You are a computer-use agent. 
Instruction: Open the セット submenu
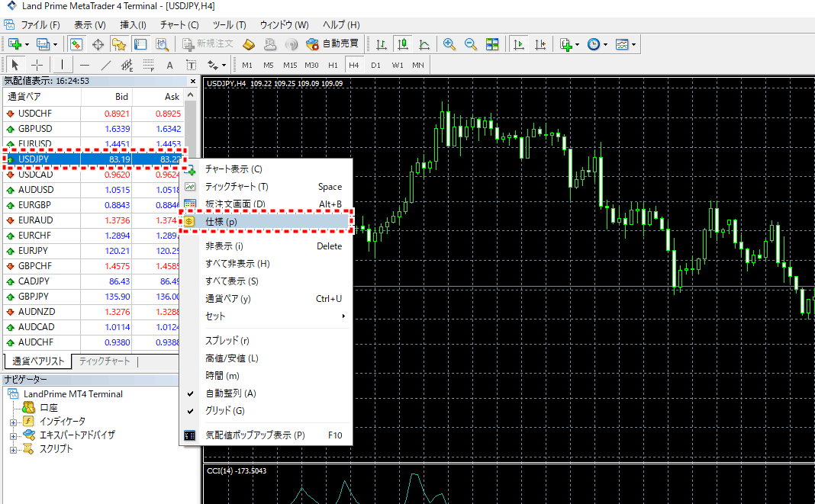266,316
